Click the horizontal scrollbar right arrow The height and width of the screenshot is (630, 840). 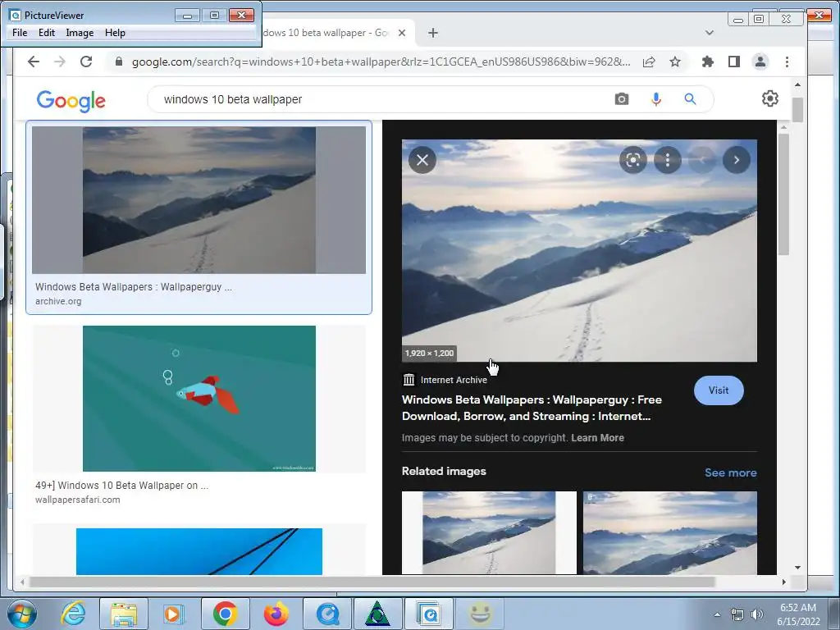click(x=783, y=582)
